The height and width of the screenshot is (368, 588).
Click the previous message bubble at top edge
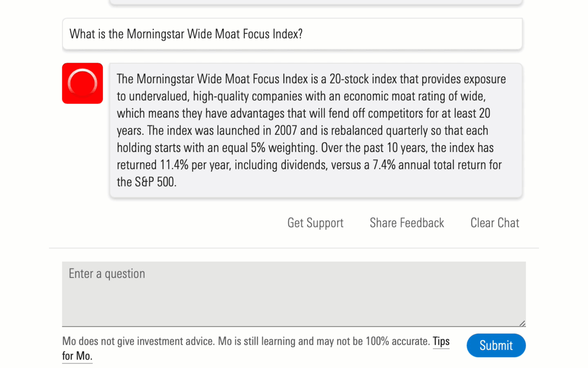click(x=315, y=2)
